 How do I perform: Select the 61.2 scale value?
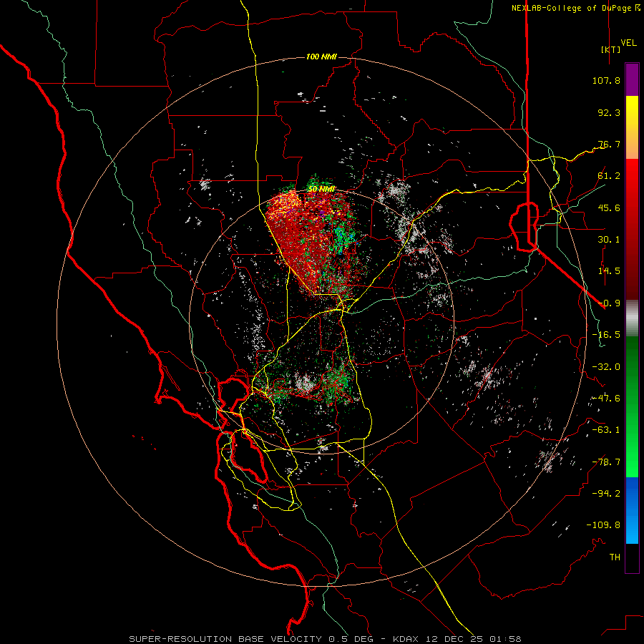coord(609,176)
